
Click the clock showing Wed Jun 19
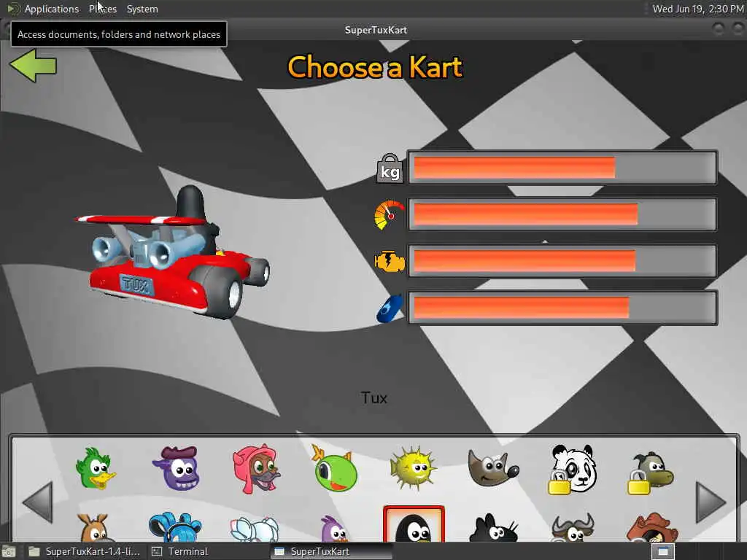(x=697, y=9)
